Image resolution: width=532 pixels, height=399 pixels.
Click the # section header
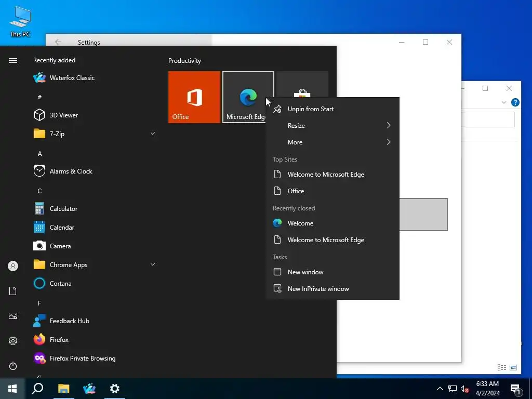pos(39,97)
